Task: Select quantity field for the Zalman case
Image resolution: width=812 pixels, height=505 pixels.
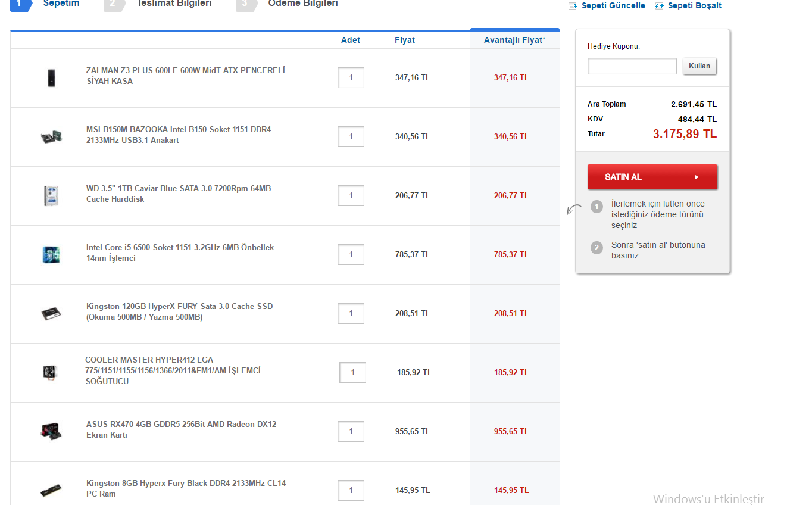Action: tap(351, 77)
